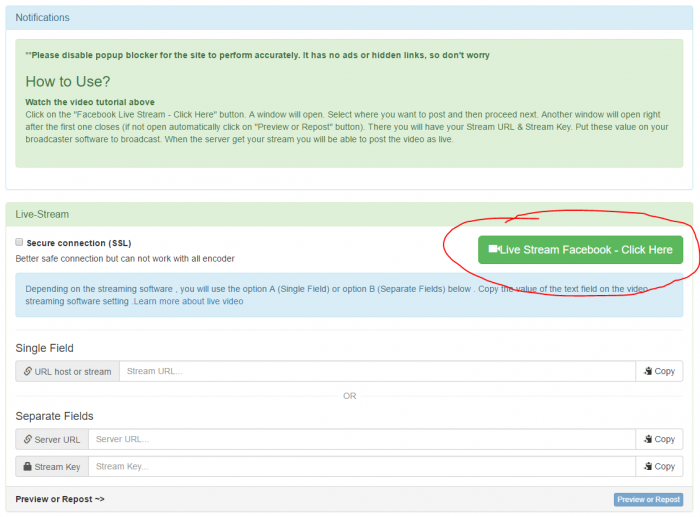Click the Better safe connection description text

point(125,258)
